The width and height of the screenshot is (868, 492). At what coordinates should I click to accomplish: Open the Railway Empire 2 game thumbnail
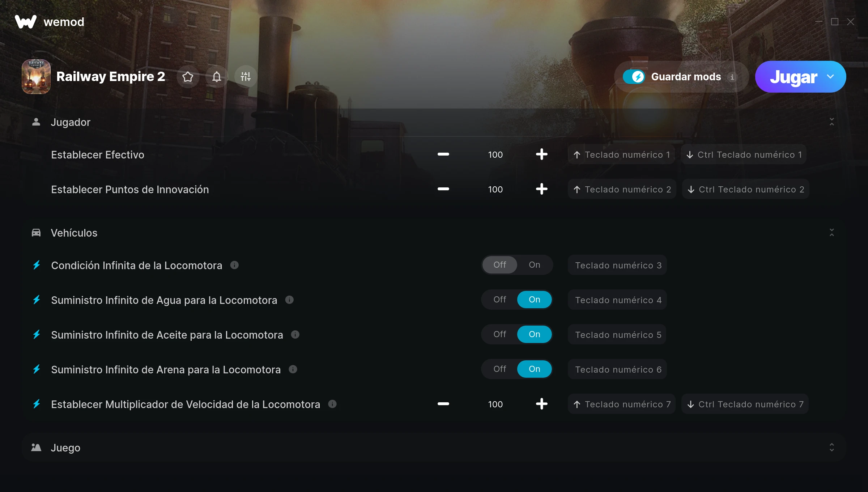(36, 77)
